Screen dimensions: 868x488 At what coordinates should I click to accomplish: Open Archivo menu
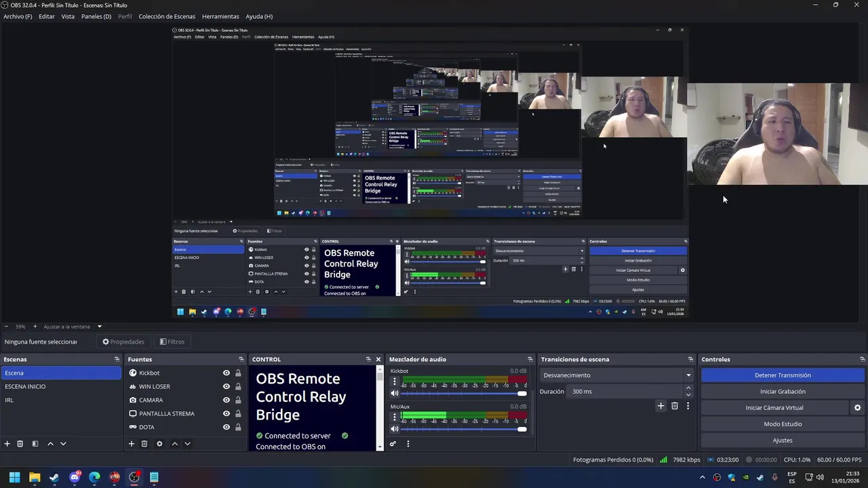[18, 16]
